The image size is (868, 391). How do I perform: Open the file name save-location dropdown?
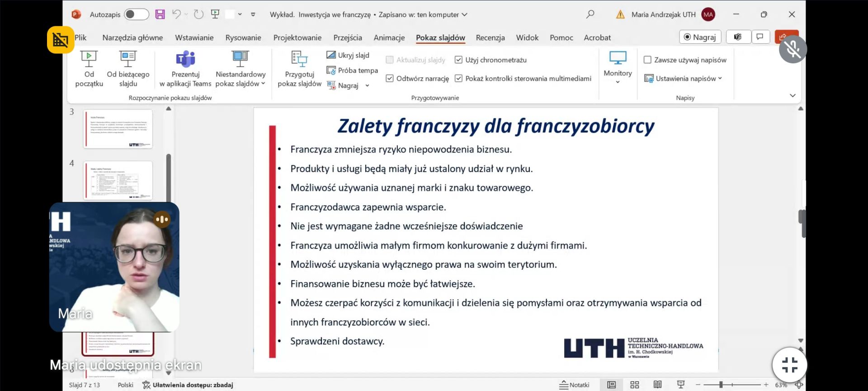pos(465,14)
